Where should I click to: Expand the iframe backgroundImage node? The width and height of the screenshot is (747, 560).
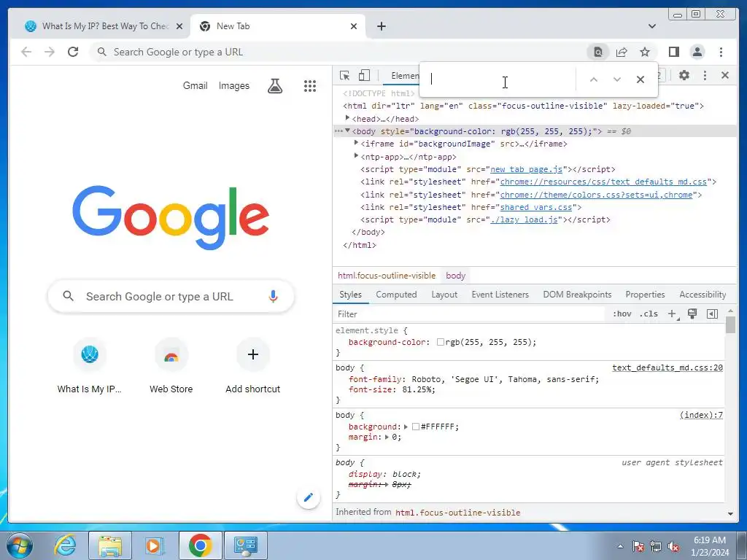(356, 143)
